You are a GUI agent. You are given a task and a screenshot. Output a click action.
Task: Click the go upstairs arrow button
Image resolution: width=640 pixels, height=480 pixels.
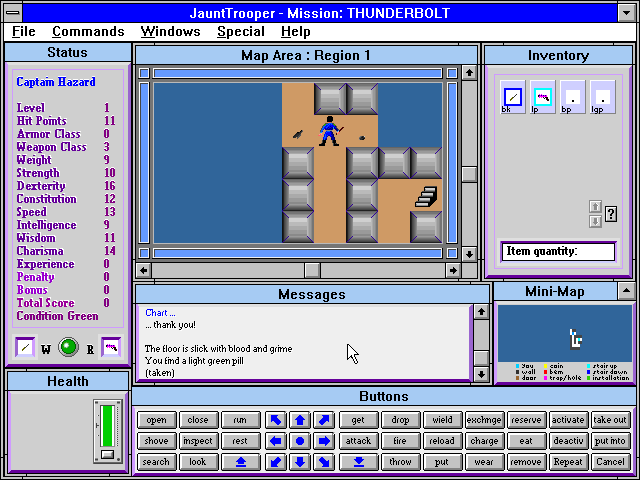point(241,462)
